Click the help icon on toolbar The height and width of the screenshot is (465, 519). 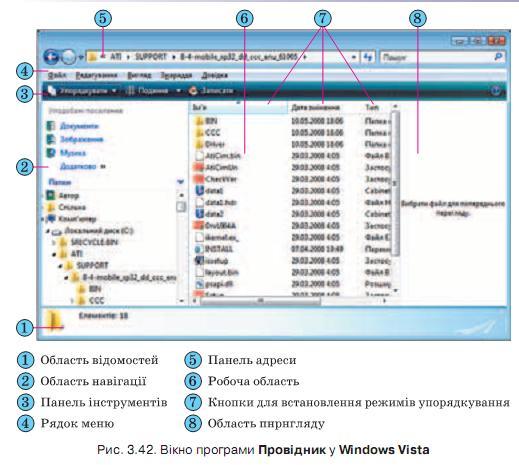(496, 91)
